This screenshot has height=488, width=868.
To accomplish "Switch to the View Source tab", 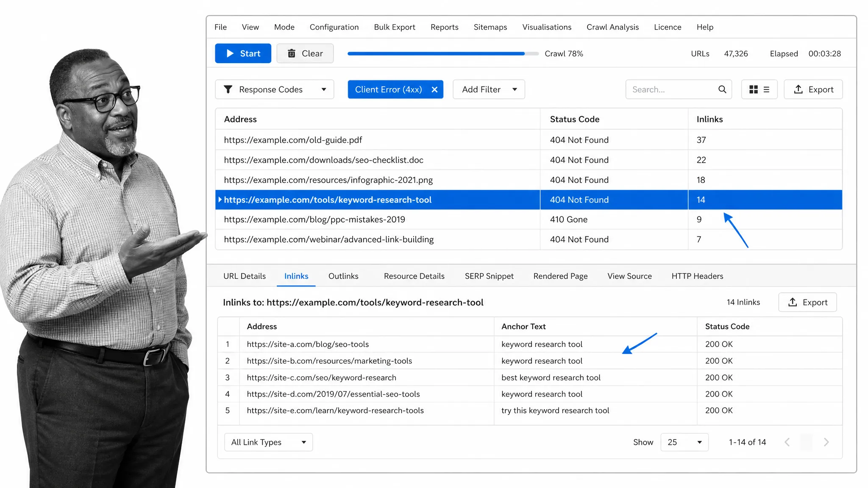I will point(629,276).
